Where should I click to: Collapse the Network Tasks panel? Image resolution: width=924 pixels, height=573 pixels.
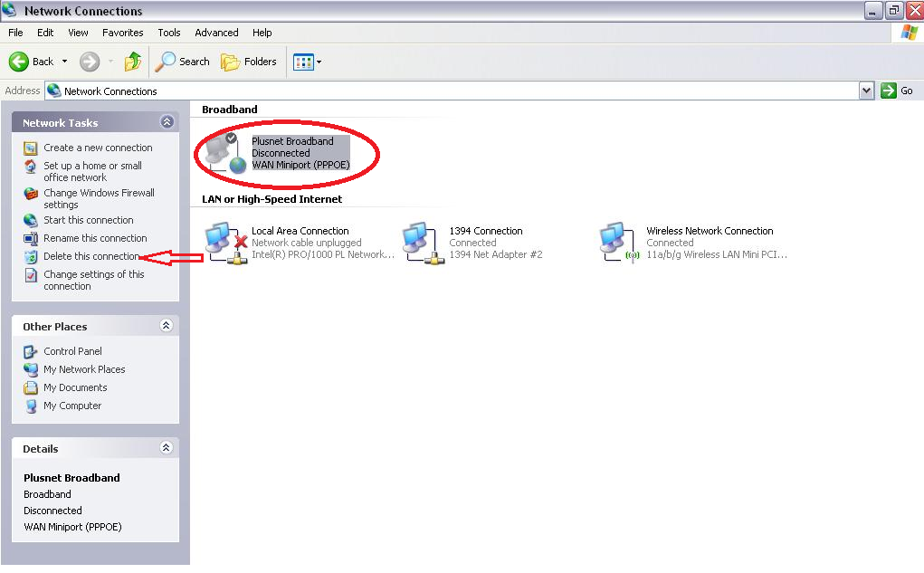pyautogui.click(x=167, y=122)
